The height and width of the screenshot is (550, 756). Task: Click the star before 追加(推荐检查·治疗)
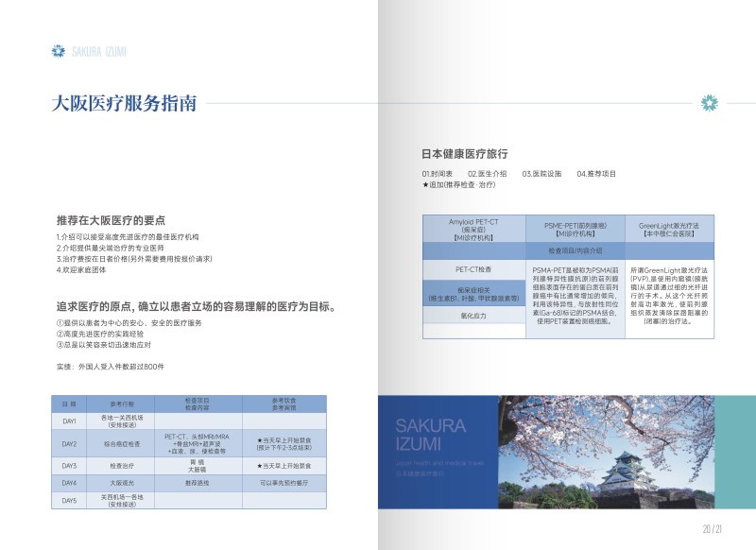click(x=425, y=185)
